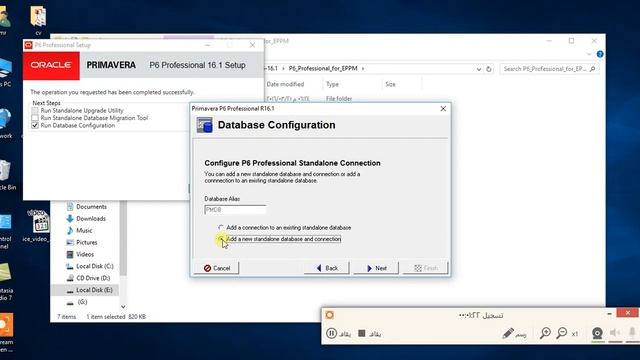This screenshot has height=360, width=640.
Task: Open Explorer help icon
Action: point(600,54)
